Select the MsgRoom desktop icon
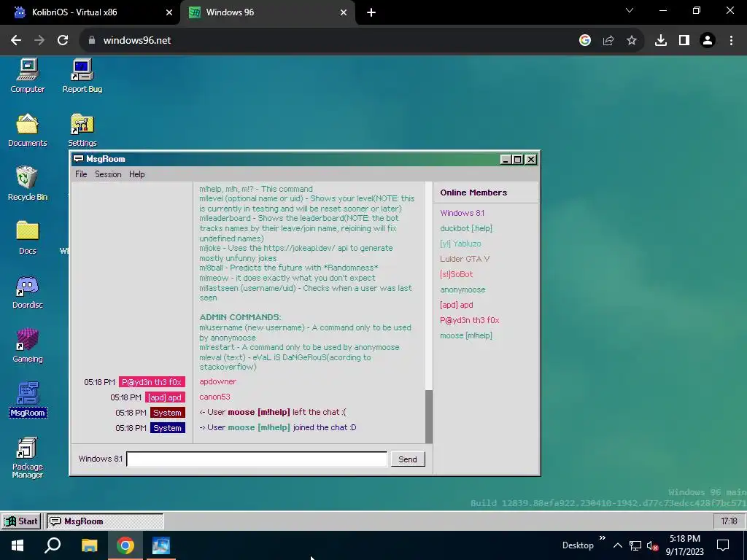This screenshot has width=747, height=560. click(x=27, y=400)
